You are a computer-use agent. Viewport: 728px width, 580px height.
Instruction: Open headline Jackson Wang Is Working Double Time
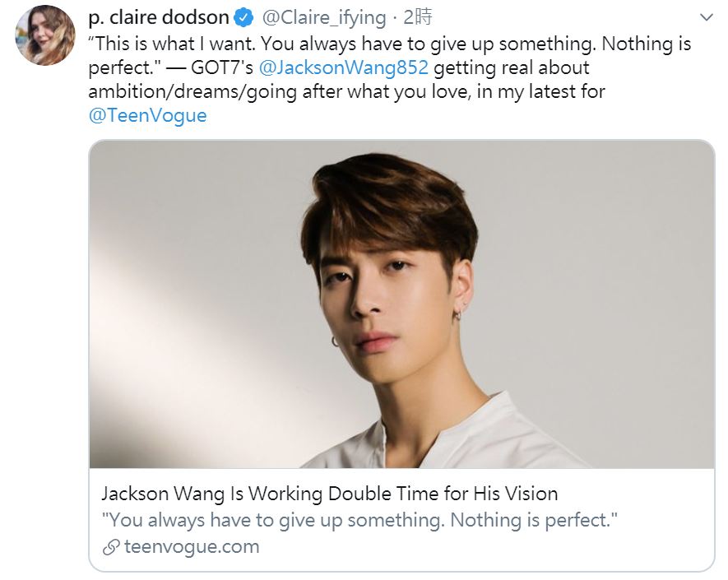coord(330,494)
